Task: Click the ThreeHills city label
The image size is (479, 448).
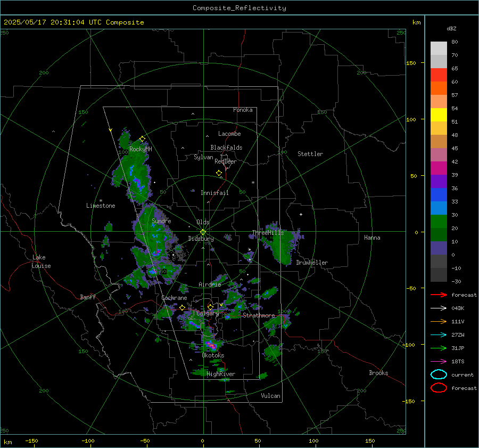Action: tap(268, 233)
